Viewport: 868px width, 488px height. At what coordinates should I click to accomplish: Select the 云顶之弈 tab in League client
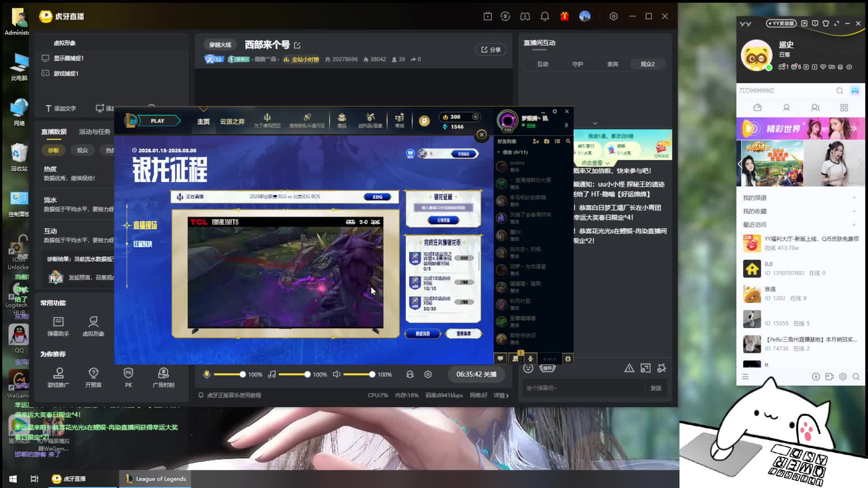[x=232, y=122]
